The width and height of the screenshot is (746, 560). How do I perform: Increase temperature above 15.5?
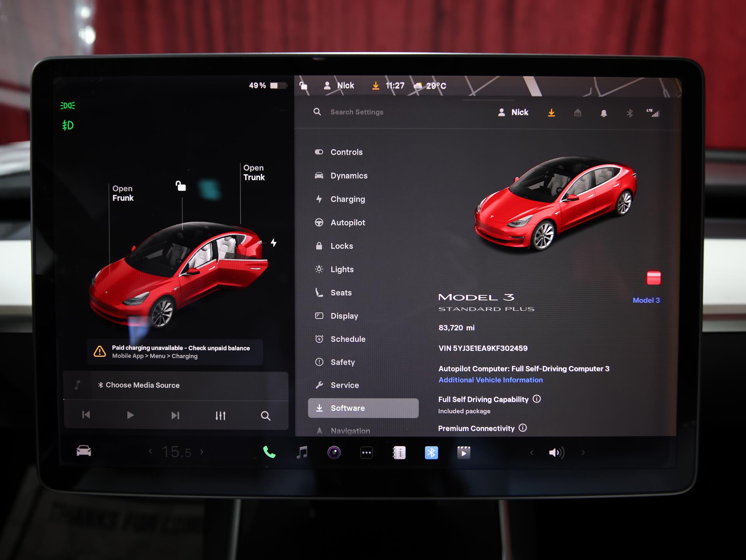[202, 452]
